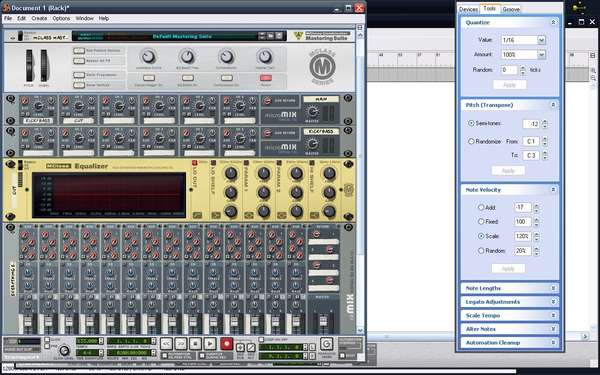Image resolution: width=600 pixels, height=375 pixels.
Task: Open the Quantize Value dropdown
Action: click(541, 40)
